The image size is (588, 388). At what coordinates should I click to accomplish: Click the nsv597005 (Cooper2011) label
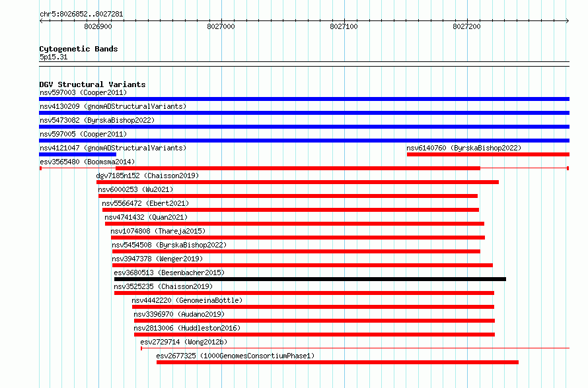83,134
